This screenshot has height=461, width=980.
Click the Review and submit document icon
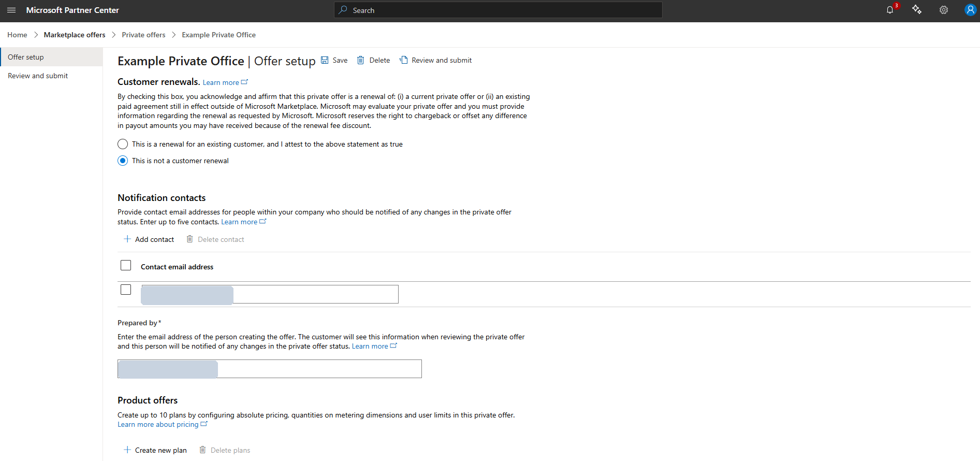click(403, 60)
